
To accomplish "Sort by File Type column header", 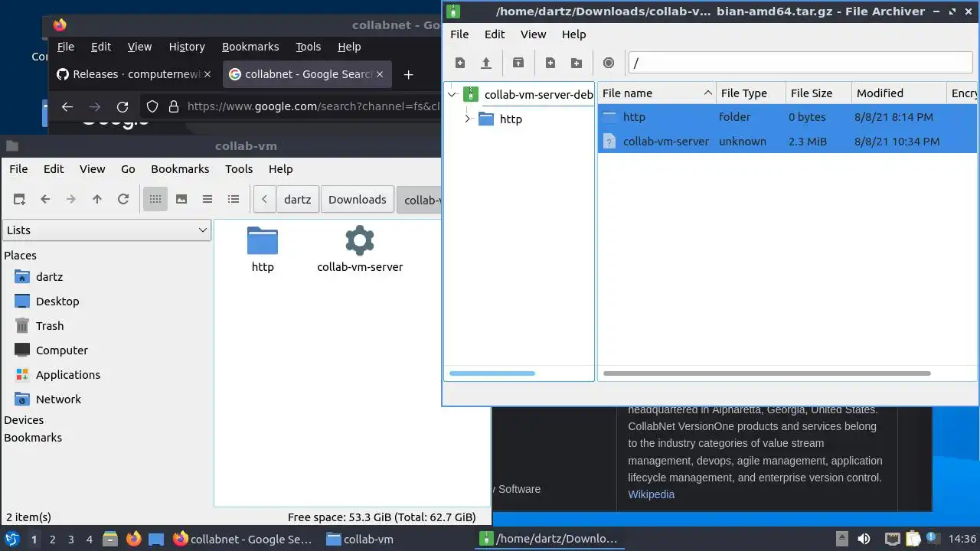I will tap(751, 93).
